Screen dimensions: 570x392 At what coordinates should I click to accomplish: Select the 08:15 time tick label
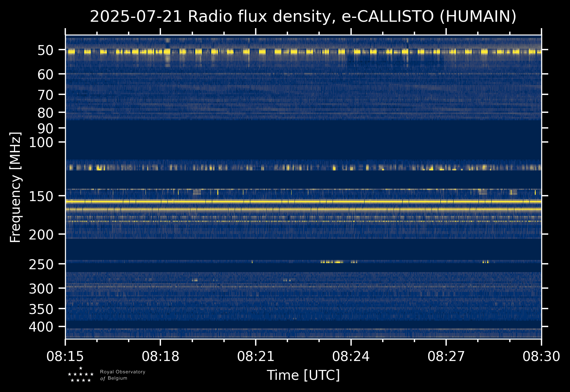(65, 356)
